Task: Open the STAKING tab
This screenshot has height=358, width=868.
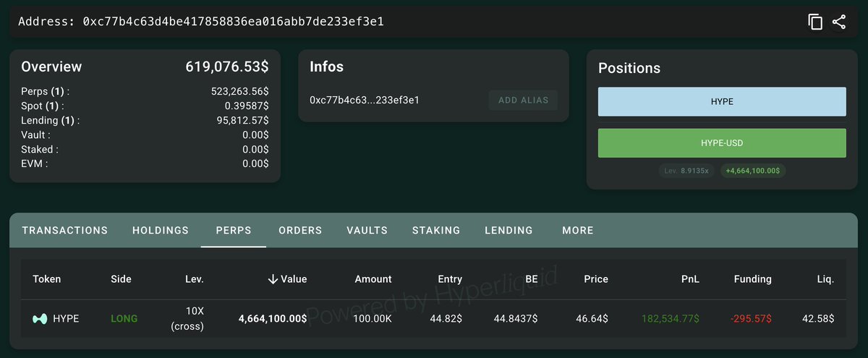Action: click(x=436, y=230)
